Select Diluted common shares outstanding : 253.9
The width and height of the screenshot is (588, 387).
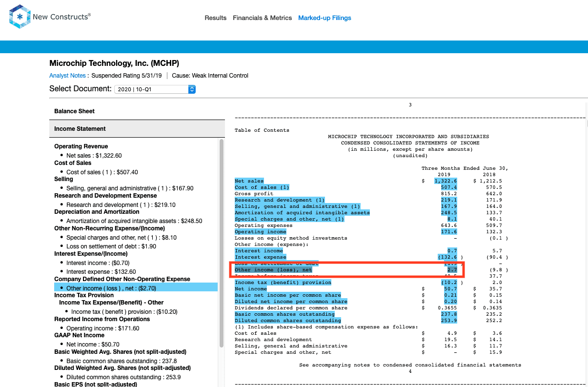(123, 377)
